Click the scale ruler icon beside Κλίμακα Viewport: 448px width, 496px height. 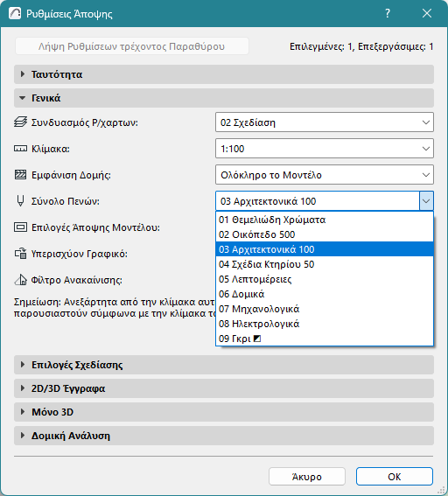[x=21, y=149]
